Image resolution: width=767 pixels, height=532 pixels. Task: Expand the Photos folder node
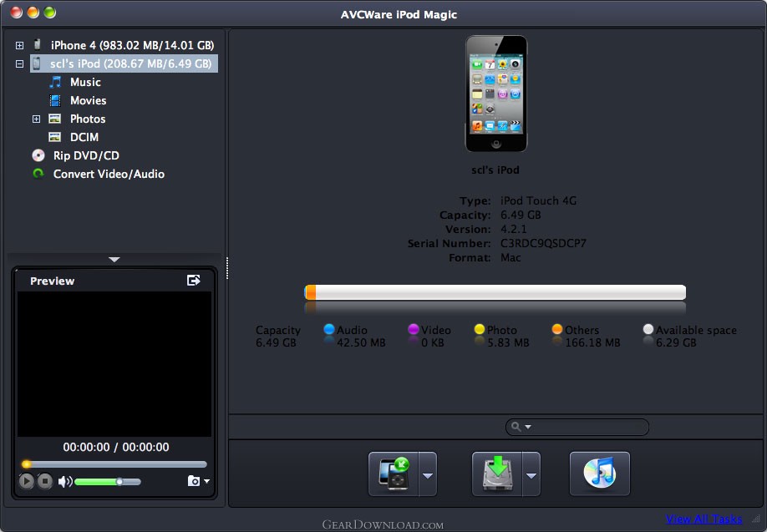point(36,119)
